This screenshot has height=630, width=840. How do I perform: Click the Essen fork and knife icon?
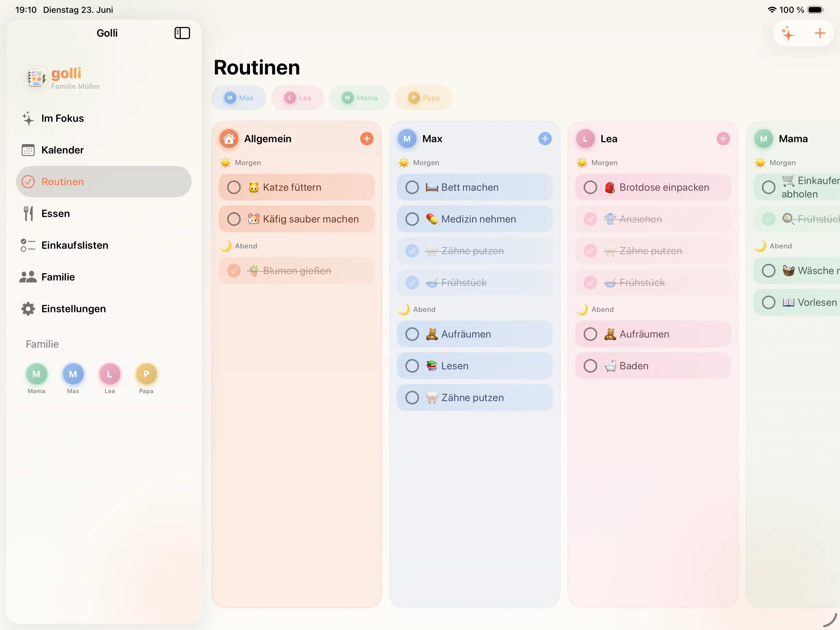click(28, 213)
